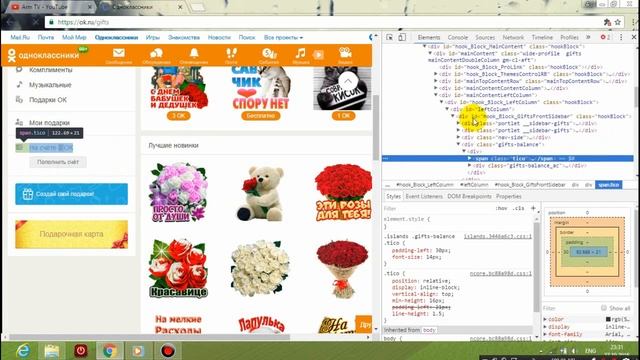The image size is (640, 360).
Task: Expand div class gifts-balance_ac node
Action: click(x=469, y=165)
